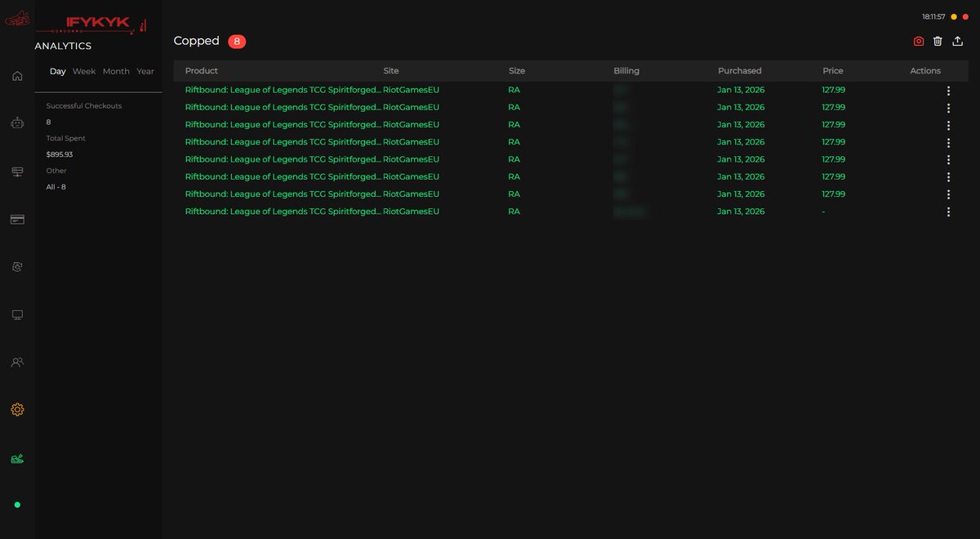The width and height of the screenshot is (980, 539).
Task: Open the actions menu for the fourth checkout
Action: click(948, 142)
